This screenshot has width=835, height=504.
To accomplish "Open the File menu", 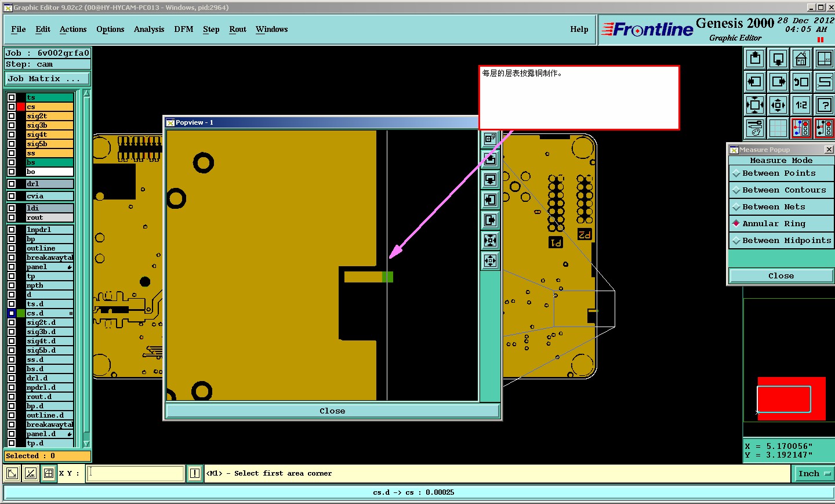I will click(19, 29).
